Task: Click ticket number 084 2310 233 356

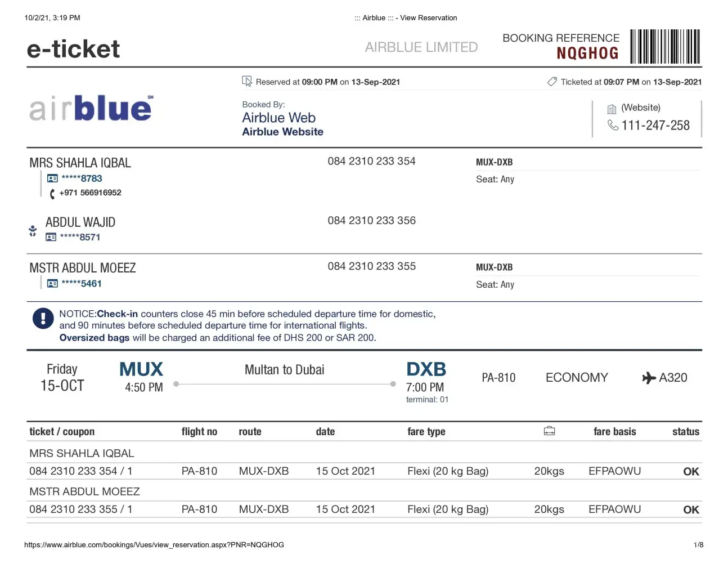Action: [372, 221]
